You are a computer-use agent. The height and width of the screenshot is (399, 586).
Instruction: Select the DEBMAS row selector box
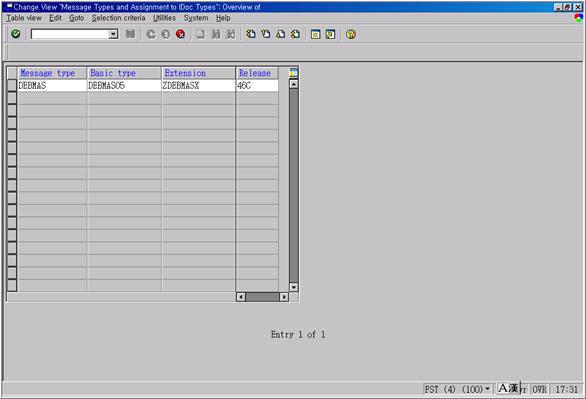[12, 86]
